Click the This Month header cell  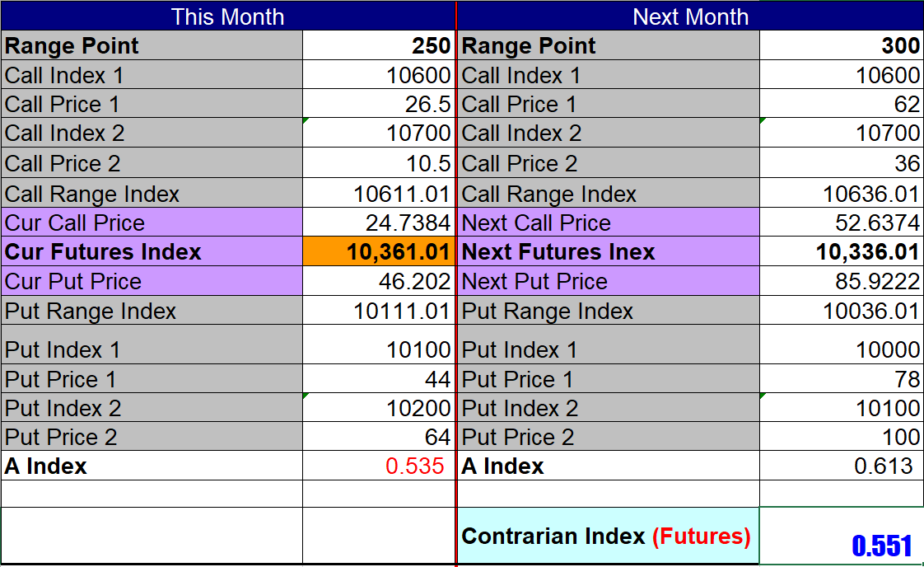[227, 16]
